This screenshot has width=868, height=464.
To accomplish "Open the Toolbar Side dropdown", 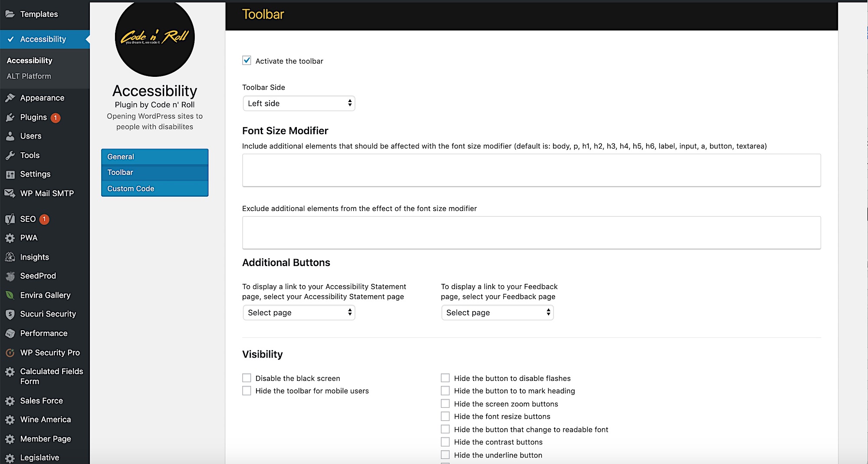I will 299,103.
